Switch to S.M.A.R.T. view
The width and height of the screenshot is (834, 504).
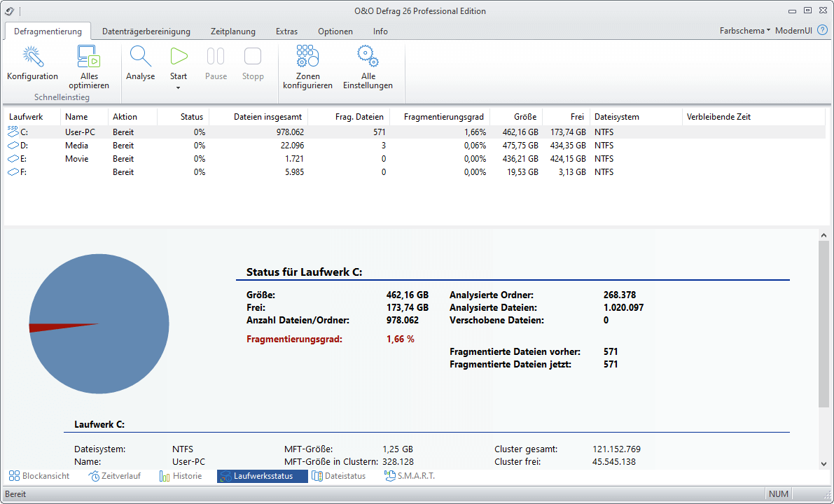[x=410, y=476]
